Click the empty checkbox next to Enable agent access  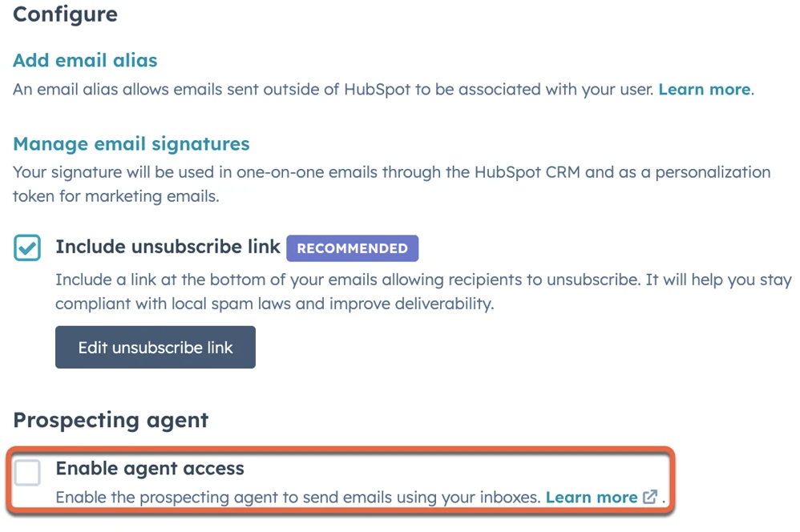tap(27, 473)
